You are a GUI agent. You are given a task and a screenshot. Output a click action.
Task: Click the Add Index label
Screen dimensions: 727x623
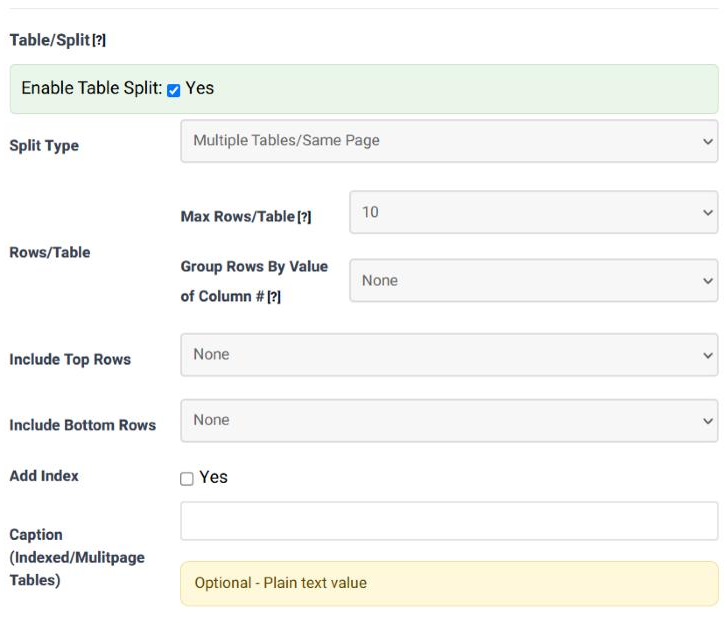coord(44,476)
